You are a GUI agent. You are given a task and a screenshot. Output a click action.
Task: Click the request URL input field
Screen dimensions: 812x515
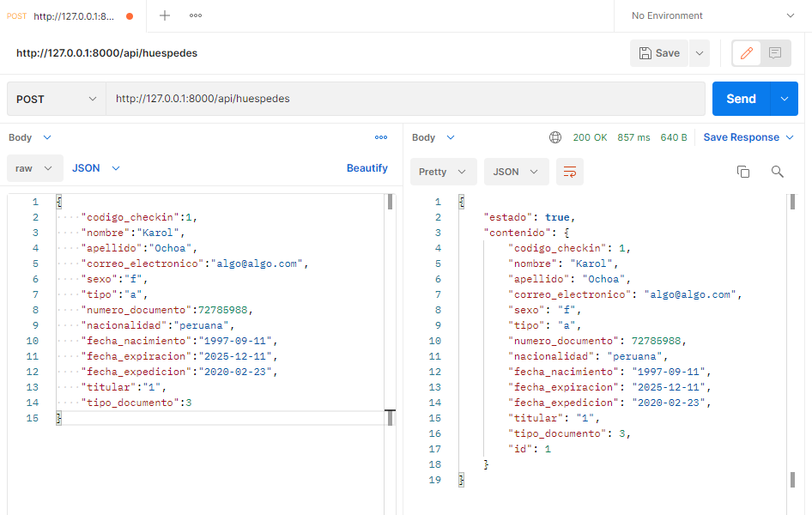pos(403,99)
